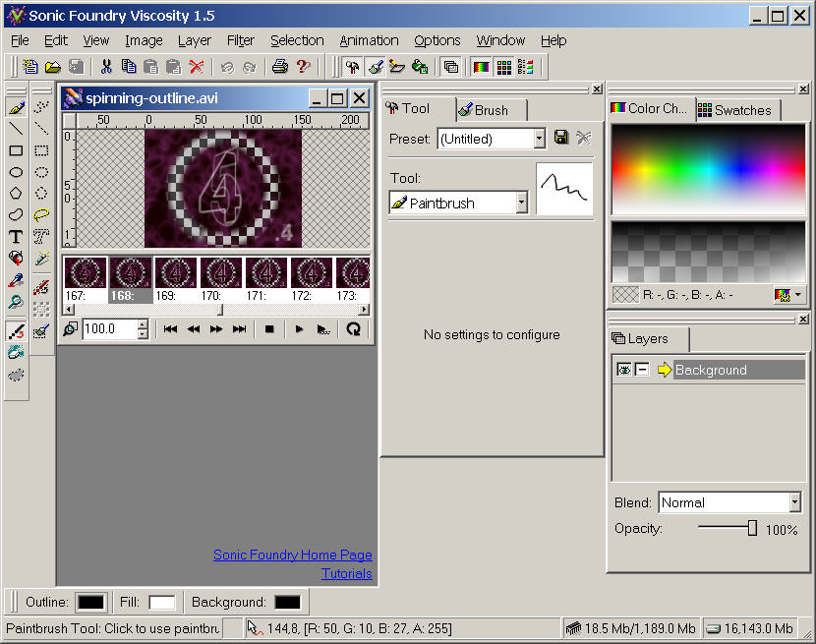Decrease zoom with the stepper down arrow
The width and height of the screenshot is (816, 644).
point(143,333)
